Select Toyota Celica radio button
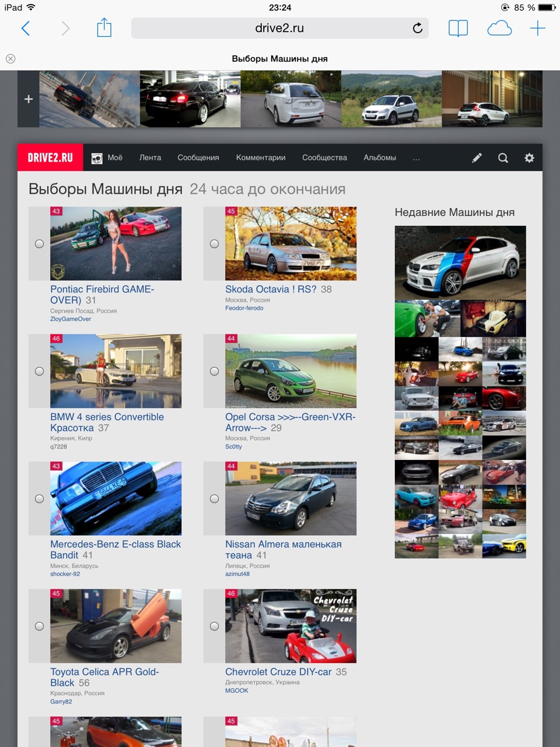The image size is (560, 747). (x=39, y=626)
